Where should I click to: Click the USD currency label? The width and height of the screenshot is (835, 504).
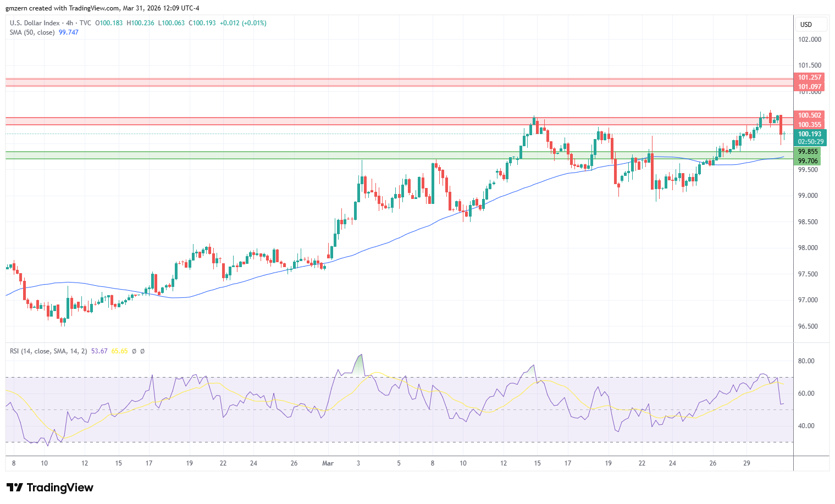click(x=806, y=25)
